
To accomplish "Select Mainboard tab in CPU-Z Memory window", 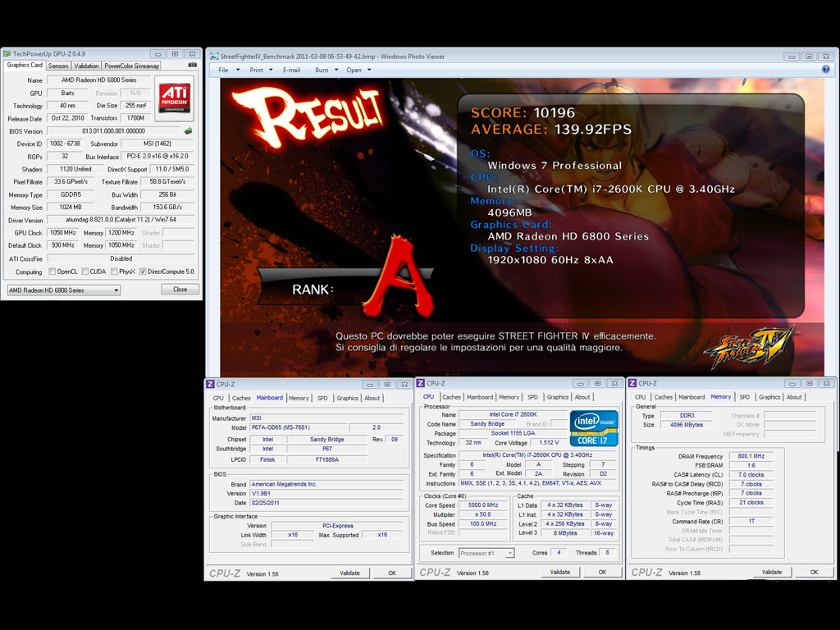I will point(692,398).
